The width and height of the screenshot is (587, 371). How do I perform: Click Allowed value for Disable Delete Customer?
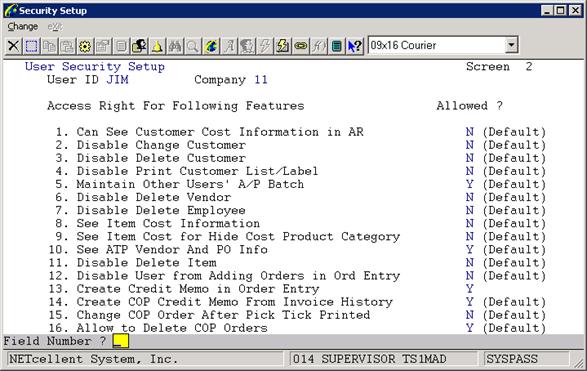(469, 158)
